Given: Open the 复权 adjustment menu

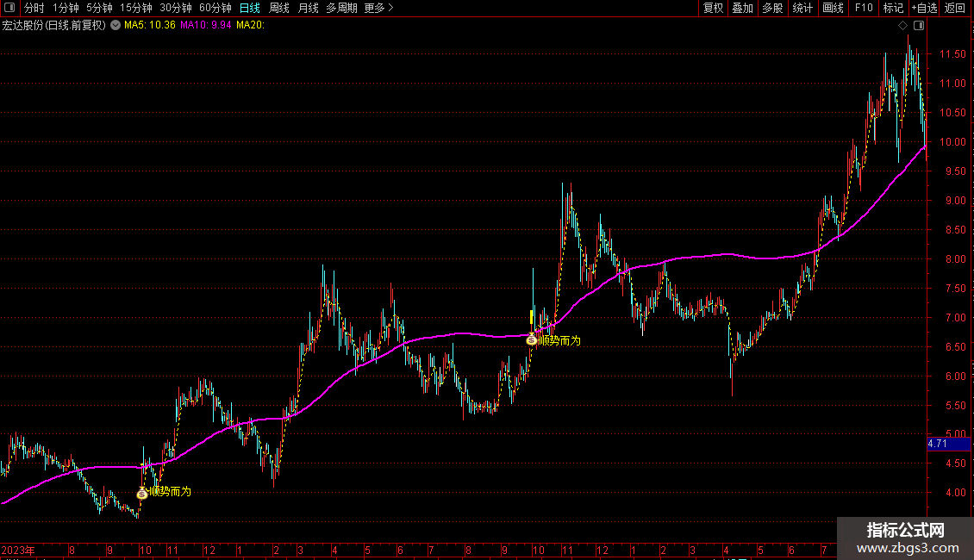Looking at the screenshot, I should click(x=713, y=8).
